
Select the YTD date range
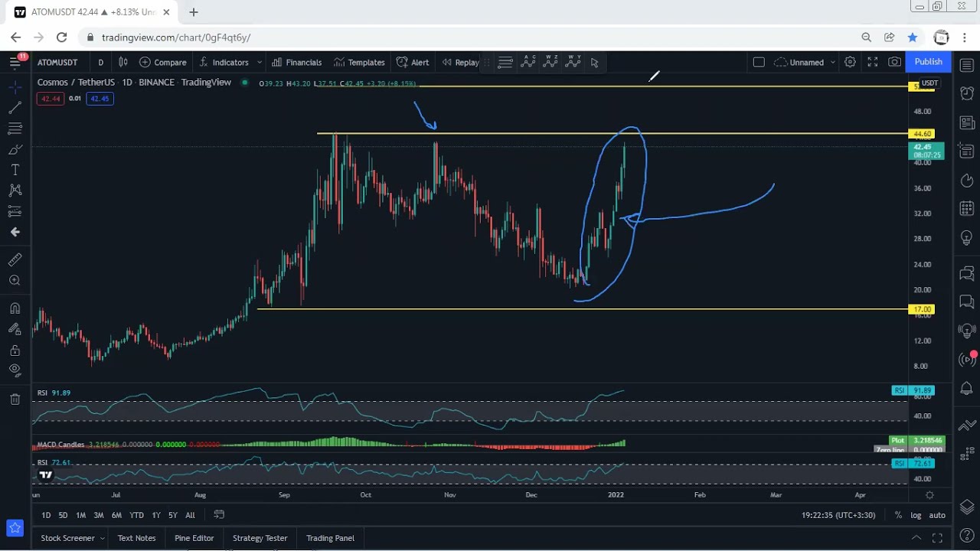pos(136,515)
